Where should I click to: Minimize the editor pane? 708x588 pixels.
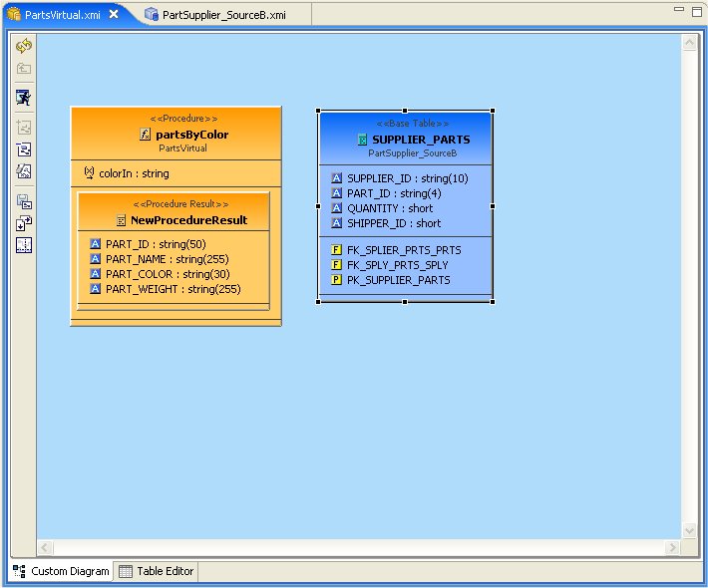coord(679,9)
